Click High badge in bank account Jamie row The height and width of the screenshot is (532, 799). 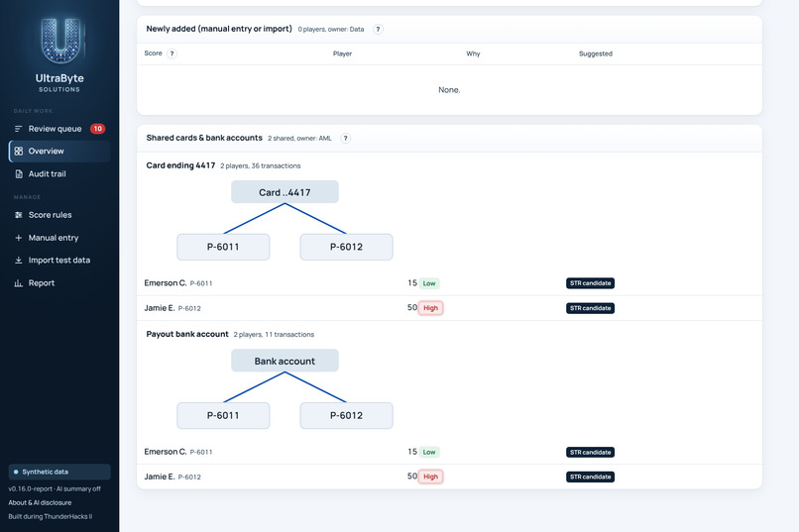[x=430, y=477]
